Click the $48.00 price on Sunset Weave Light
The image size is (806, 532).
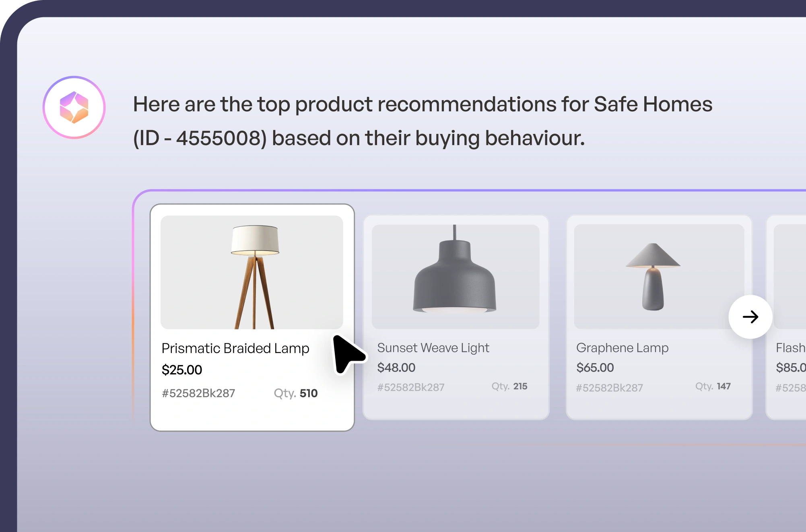tap(396, 368)
